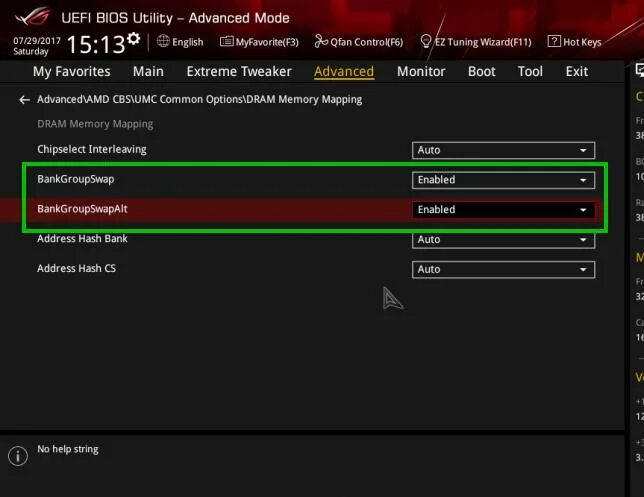Open settings gear next to clock

coord(133,39)
